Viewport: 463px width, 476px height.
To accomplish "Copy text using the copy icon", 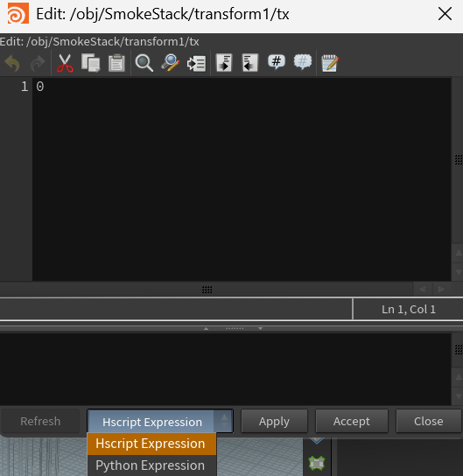I will [91, 63].
